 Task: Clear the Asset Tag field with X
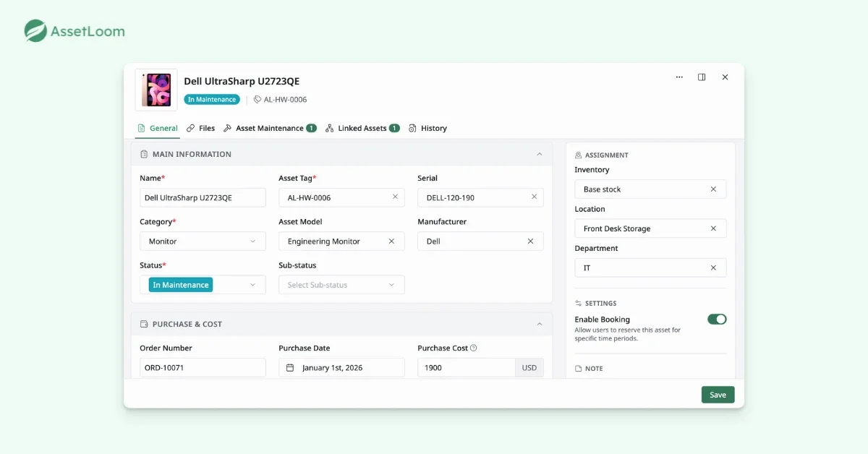[x=395, y=197]
